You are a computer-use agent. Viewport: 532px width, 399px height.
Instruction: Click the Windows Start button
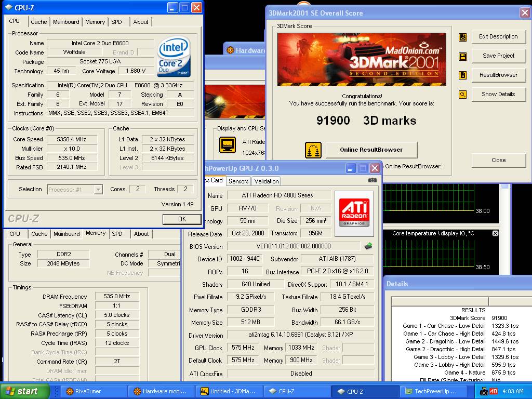tap(25, 391)
